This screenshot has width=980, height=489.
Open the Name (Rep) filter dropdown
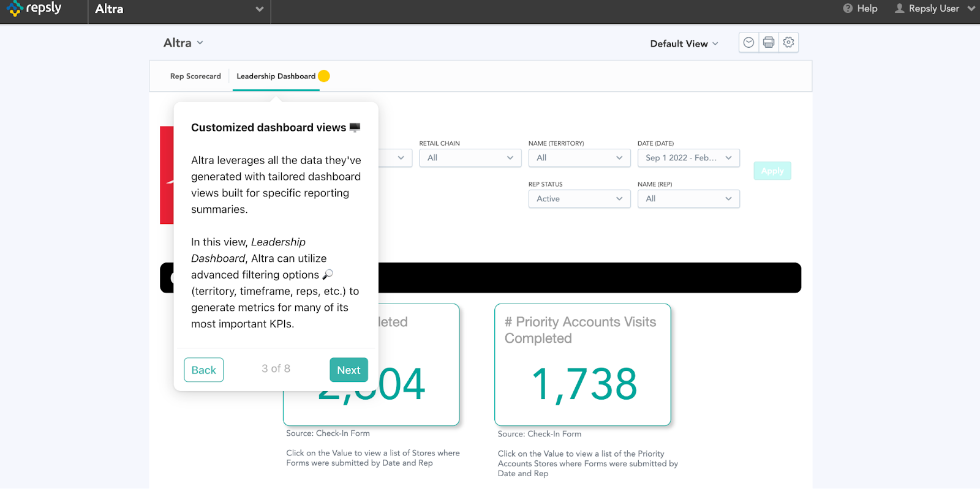point(688,199)
